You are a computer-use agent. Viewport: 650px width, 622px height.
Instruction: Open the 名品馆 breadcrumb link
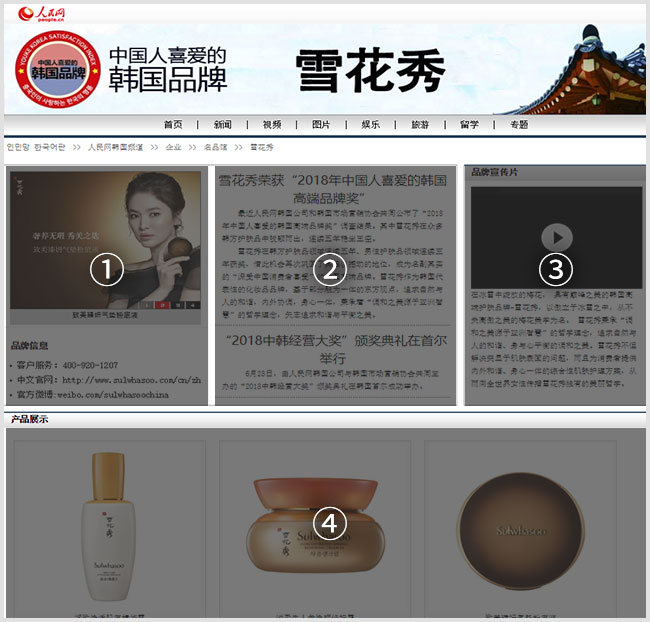[216, 147]
